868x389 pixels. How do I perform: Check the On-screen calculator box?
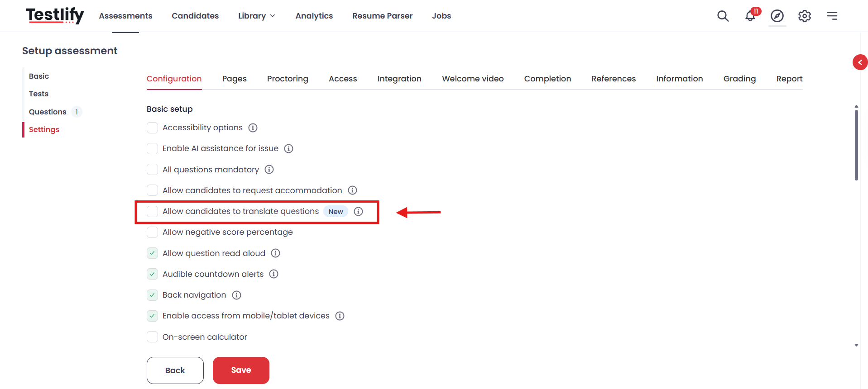(x=153, y=337)
